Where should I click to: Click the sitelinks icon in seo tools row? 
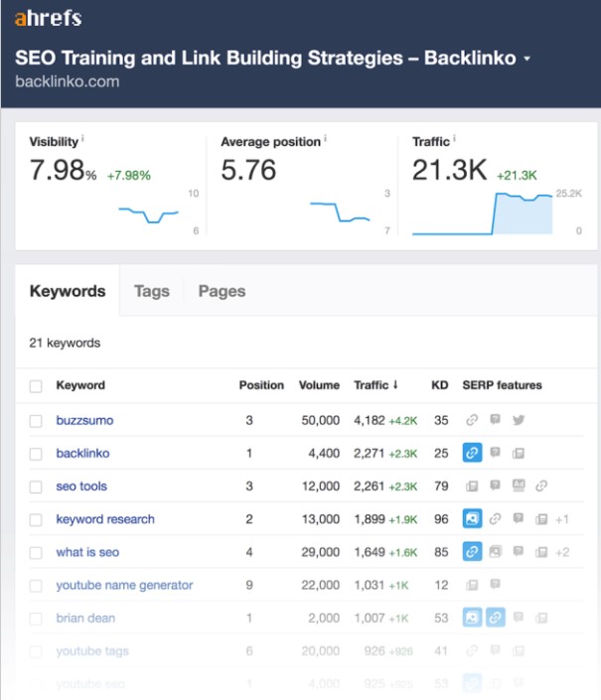point(541,486)
